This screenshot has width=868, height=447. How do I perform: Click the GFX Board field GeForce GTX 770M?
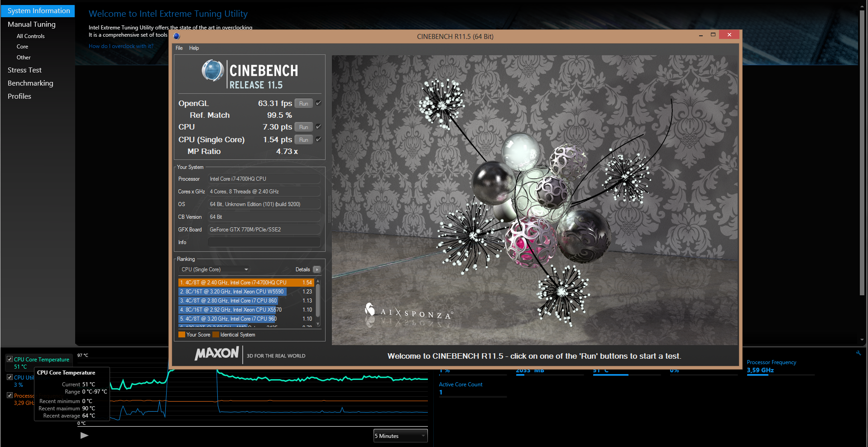pyautogui.click(x=264, y=230)
